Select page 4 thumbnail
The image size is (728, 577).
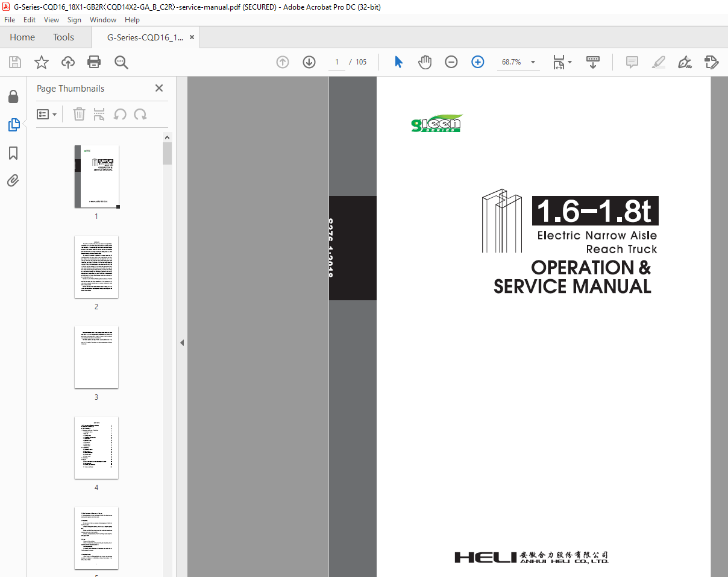coord(96,448)
